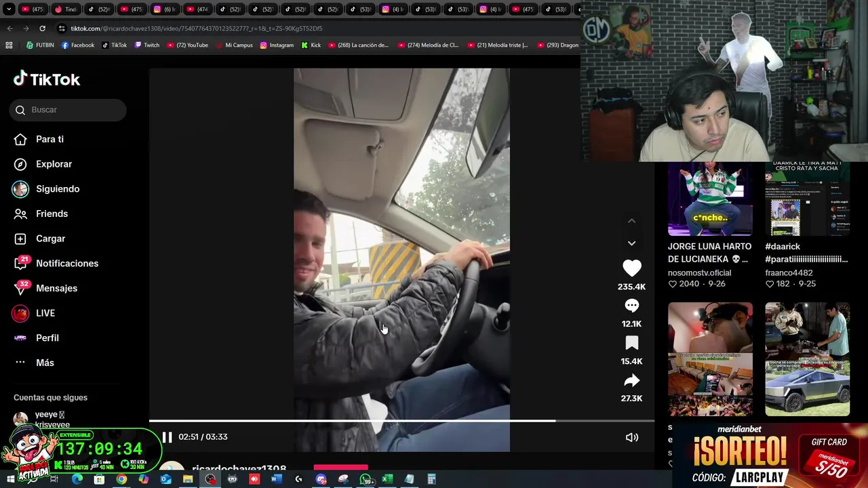The width and height of the screenshot is (868, 488).
Task: Open the Mi Campus bookmark
Action: tap(234, 45)
